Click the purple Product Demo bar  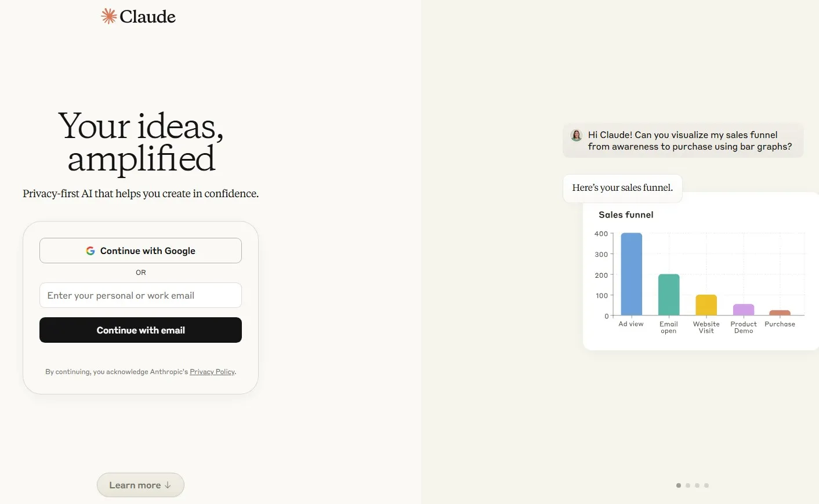click(744, 310)
